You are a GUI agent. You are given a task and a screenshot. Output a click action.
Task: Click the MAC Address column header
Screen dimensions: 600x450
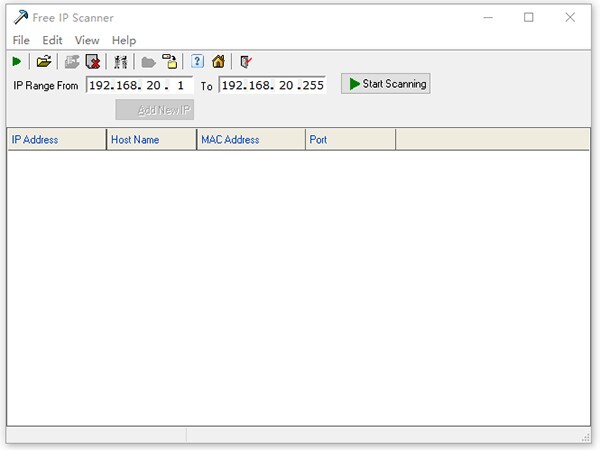pos(250,140)
